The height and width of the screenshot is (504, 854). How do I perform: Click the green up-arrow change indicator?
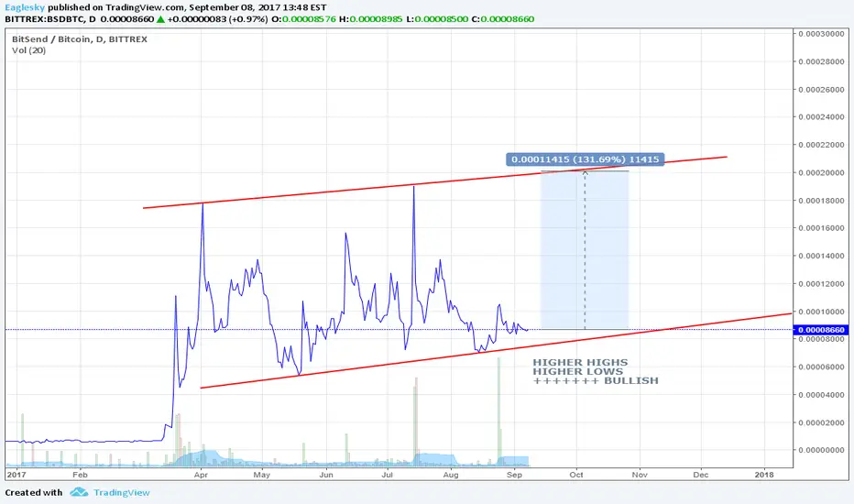pos(160,19)
